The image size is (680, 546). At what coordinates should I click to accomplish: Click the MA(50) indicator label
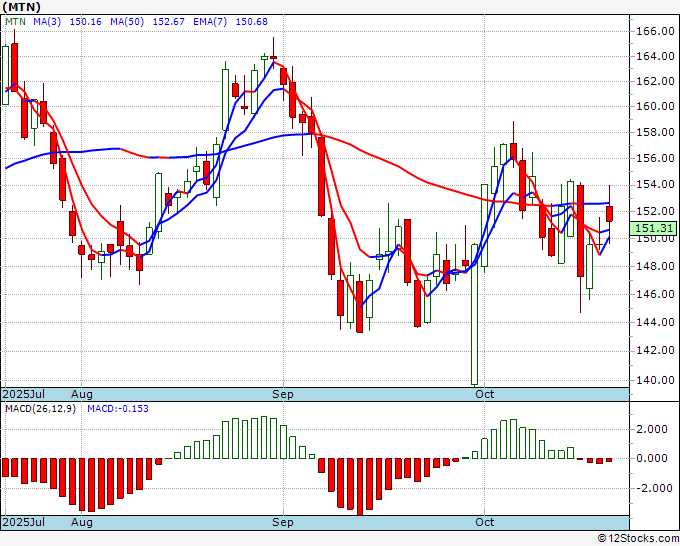(x=127, y=21)
